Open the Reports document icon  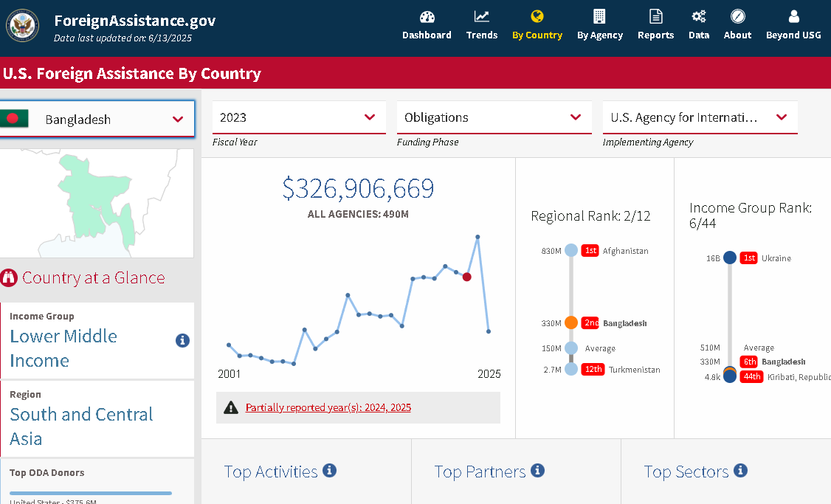(x=655, y=16)
